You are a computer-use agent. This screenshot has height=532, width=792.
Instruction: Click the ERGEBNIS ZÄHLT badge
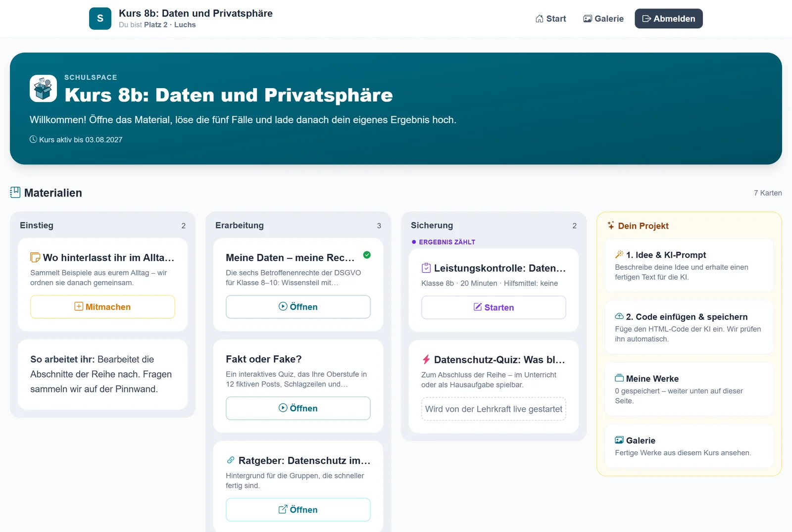(x=444, y=242)
